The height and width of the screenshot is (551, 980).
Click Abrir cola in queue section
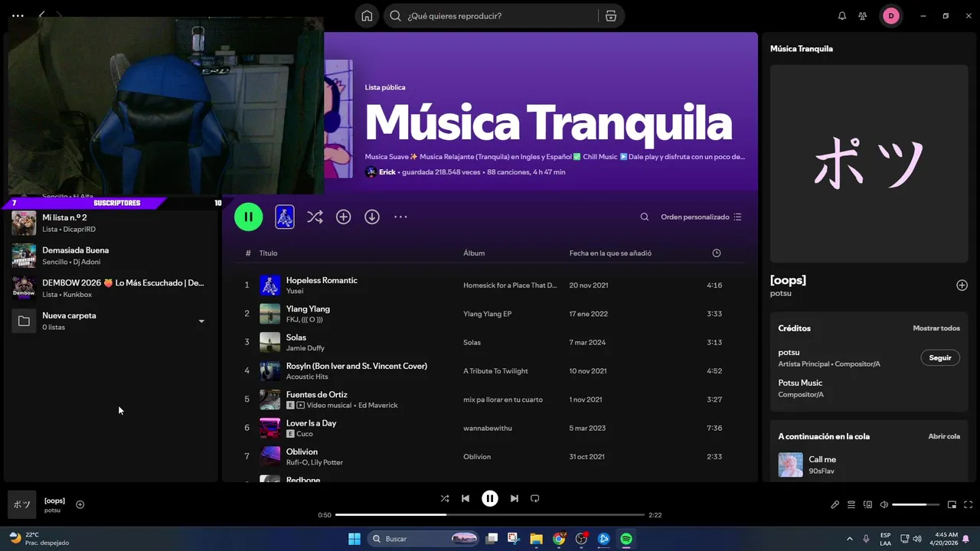click(x=944, y=436)
